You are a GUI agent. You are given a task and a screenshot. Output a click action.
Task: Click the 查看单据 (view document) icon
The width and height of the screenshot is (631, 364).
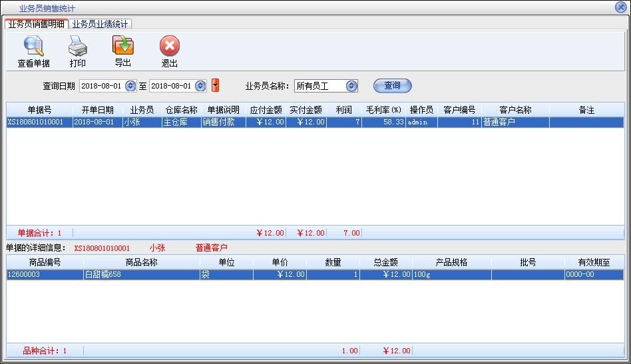[x=33, y=47]
